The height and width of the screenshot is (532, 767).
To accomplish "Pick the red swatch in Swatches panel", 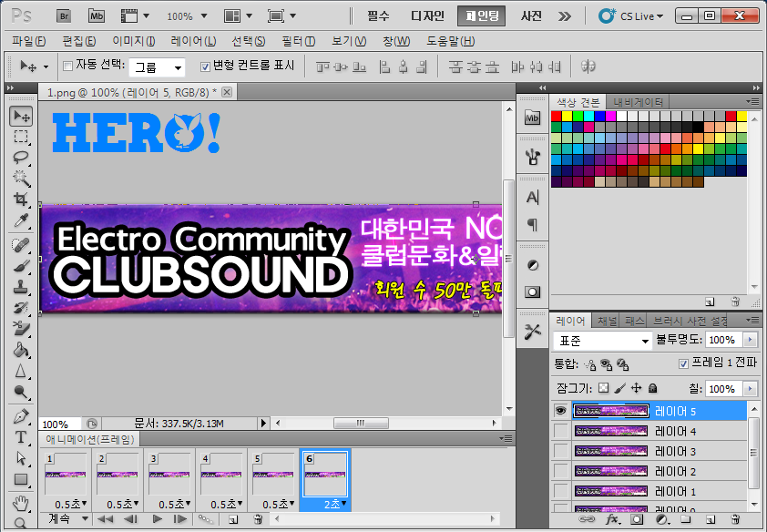I will [x=557, y=117].
